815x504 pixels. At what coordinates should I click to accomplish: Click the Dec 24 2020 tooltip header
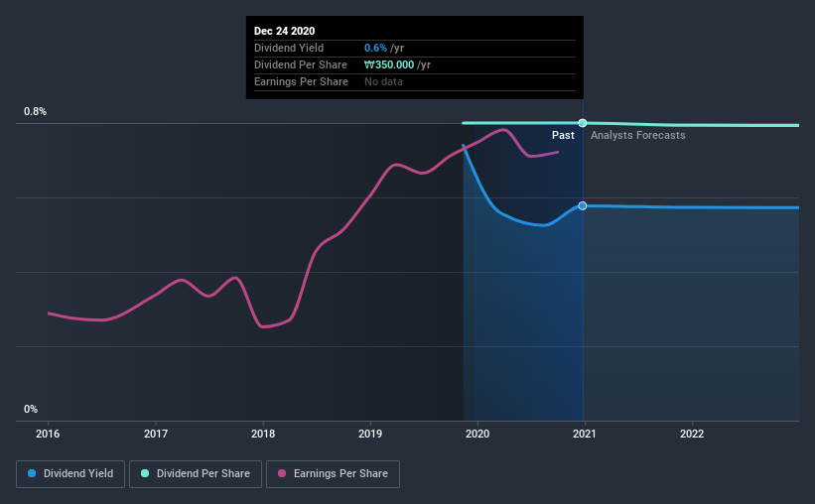(284, 31)
